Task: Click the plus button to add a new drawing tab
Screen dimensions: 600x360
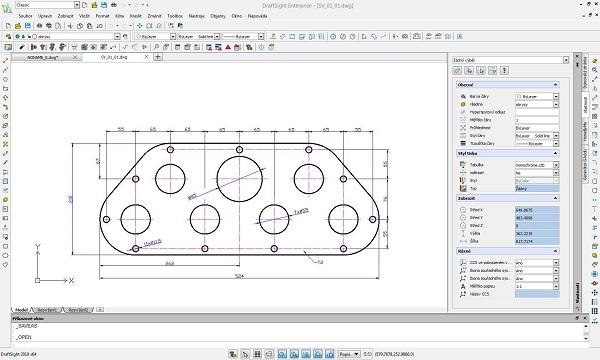Action: [x=158, y=57]
